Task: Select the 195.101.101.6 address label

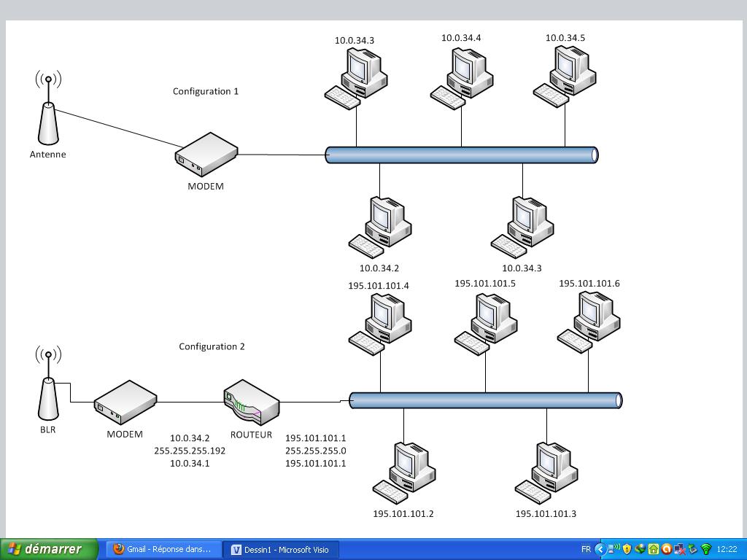Action: 589,284
